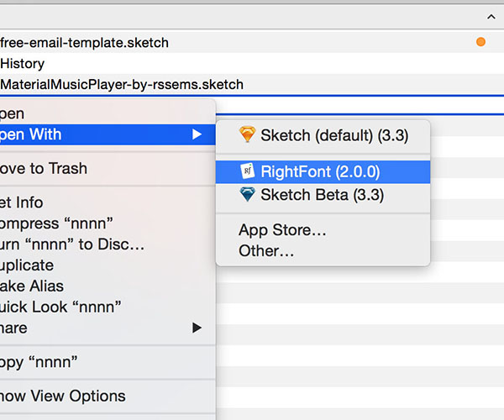The width and height of the screenshot is (504, 420).
Task: Choose Get Info
Action: point(108,202)
